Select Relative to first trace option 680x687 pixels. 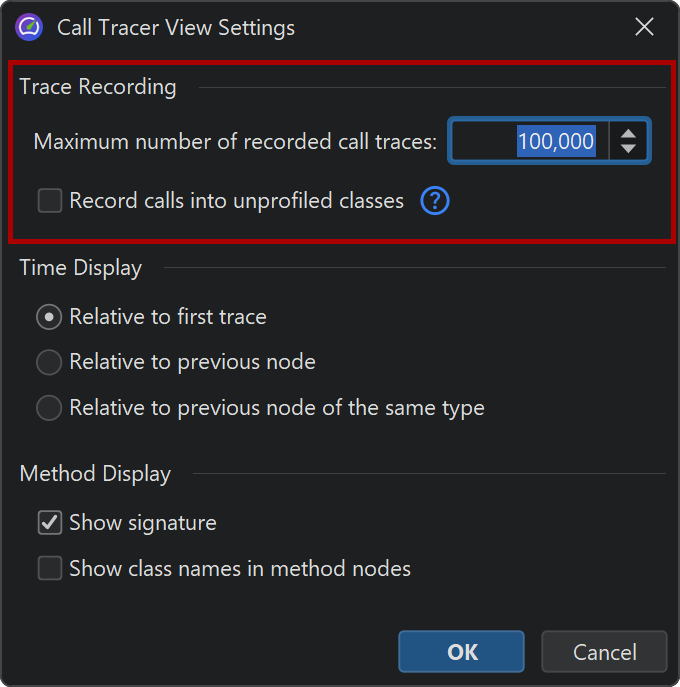coord(49,317)
